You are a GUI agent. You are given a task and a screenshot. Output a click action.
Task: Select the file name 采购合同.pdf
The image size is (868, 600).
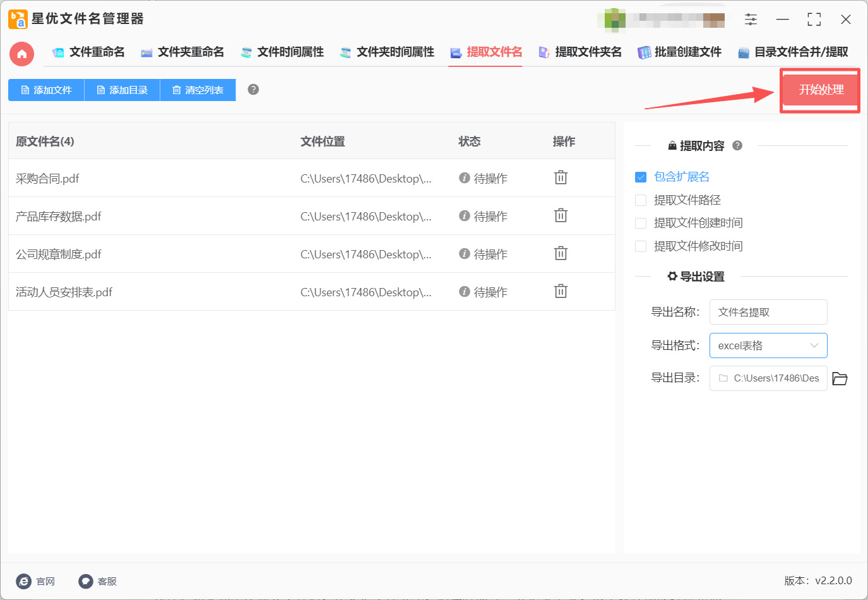pyautogui.click(x=47, y=179)
